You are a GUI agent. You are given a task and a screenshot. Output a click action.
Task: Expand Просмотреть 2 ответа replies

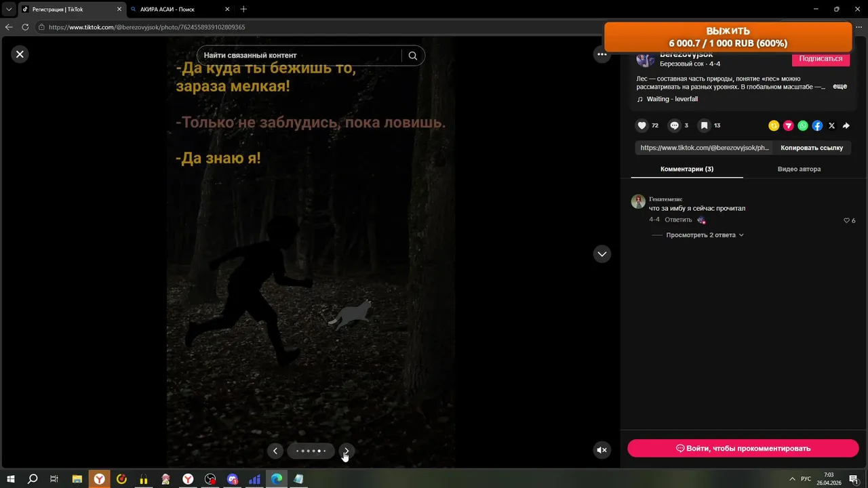click(x=705, y=235)
